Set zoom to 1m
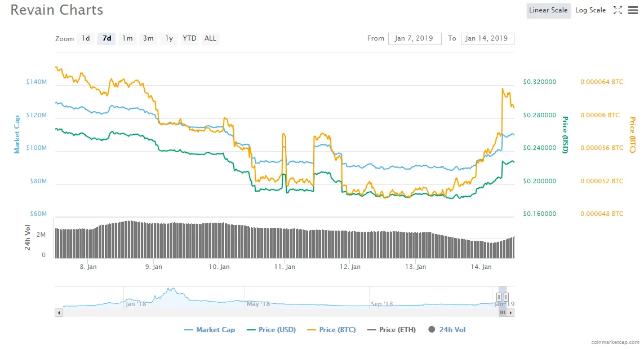 point(127,38)
